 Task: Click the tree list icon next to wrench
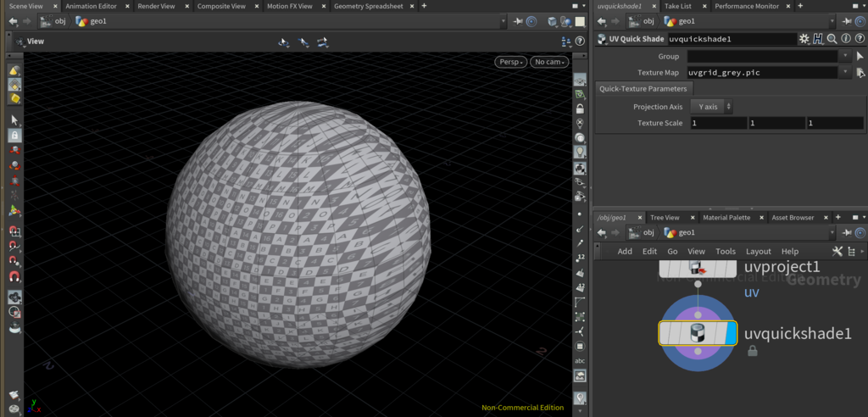point(851,252)
